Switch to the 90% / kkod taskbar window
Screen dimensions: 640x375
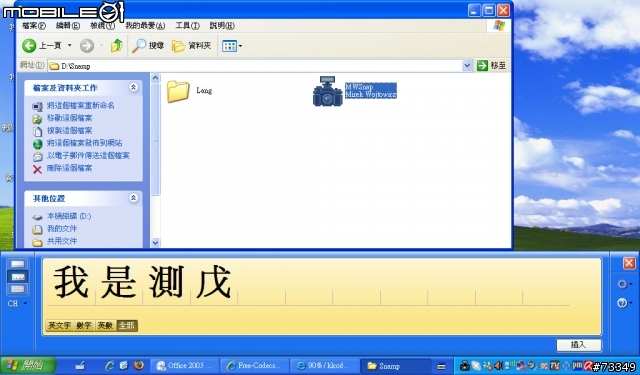(x=324, y=366)
